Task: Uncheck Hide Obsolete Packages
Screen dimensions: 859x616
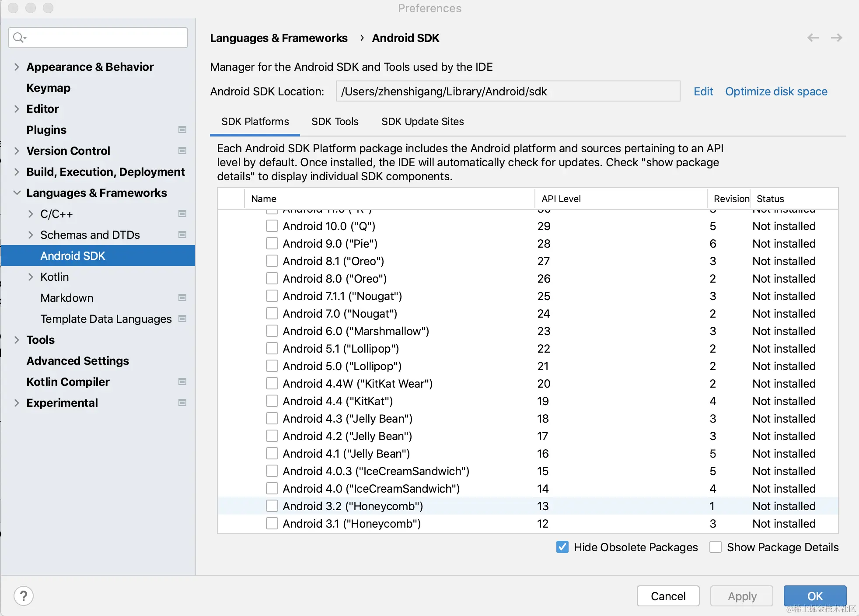Action: (x=562, y=547)
